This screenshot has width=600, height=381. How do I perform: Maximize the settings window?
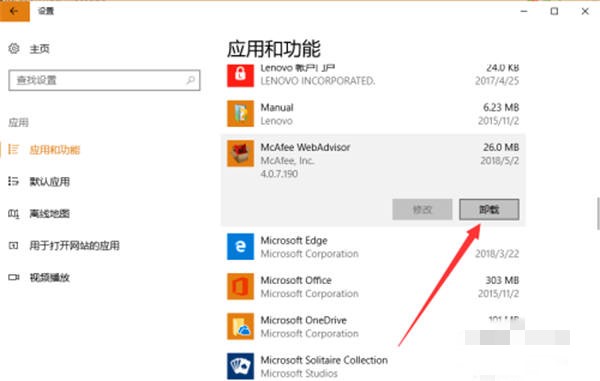(554, 11)
